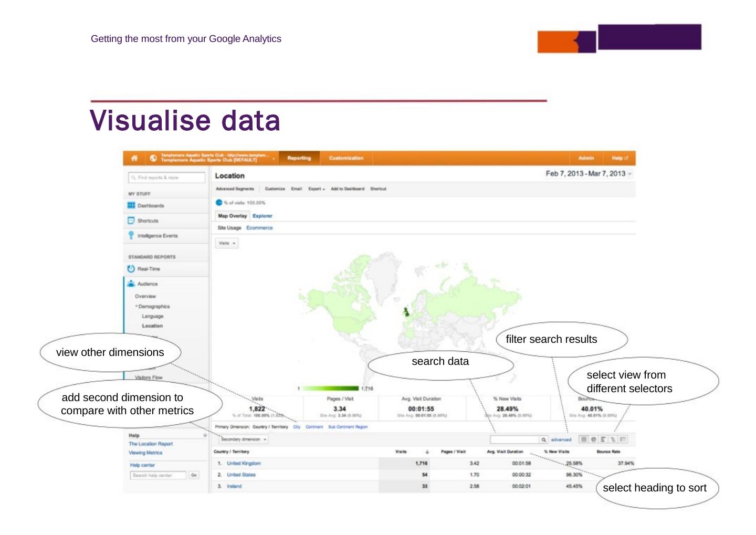Click the United Kingdom country link
This screenshot has width=756, height=535.
coord(244,464)
